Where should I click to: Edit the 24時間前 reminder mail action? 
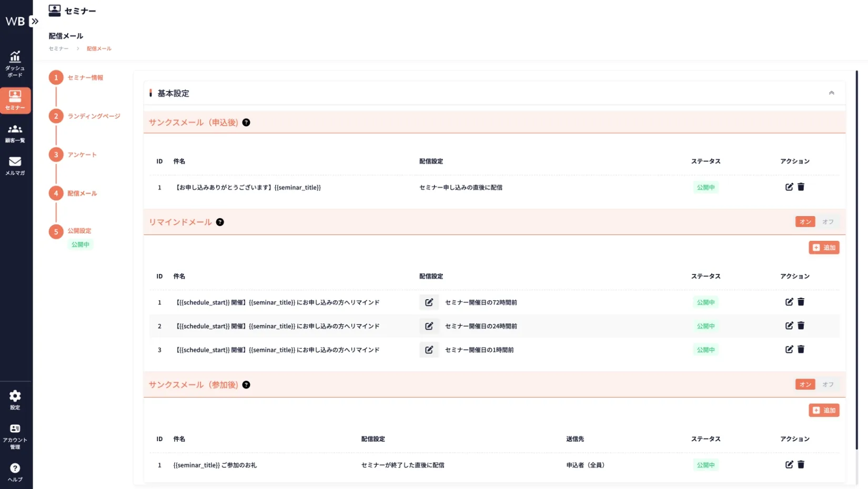point(789,325)
